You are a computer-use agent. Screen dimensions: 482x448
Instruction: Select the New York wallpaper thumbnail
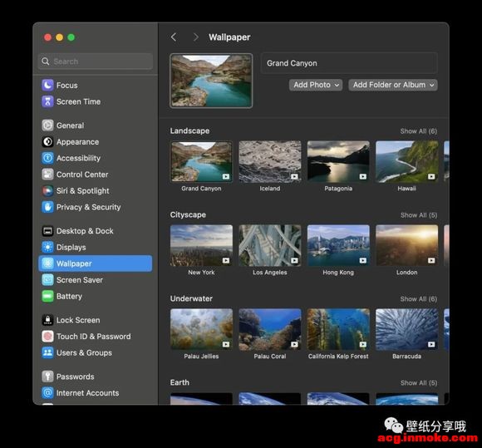click(201, 246)
